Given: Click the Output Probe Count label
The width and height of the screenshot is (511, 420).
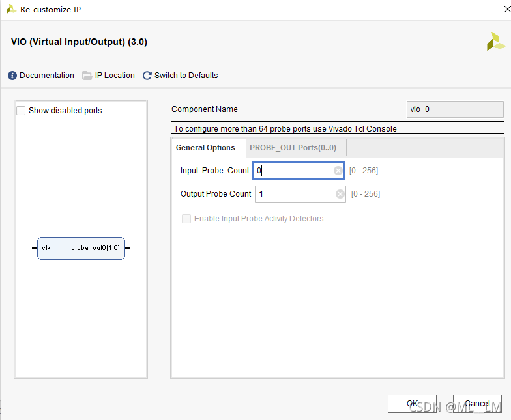Looking at the screenshot, I should 216,194.
